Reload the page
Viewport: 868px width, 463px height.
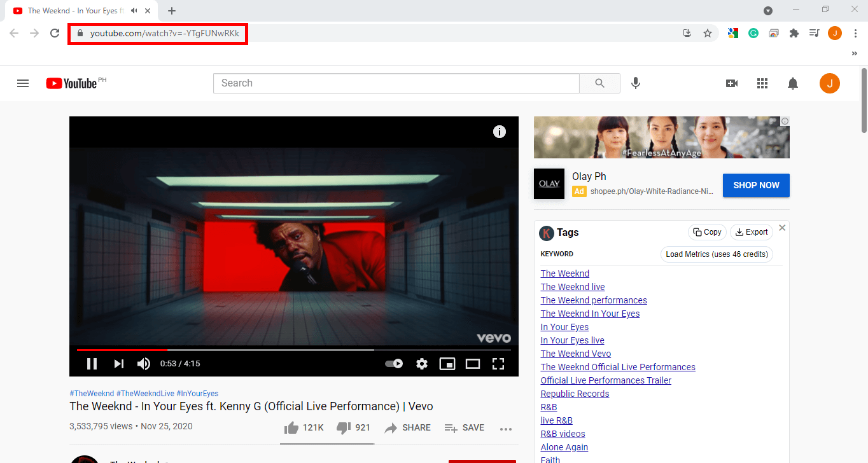pos(55,33)
